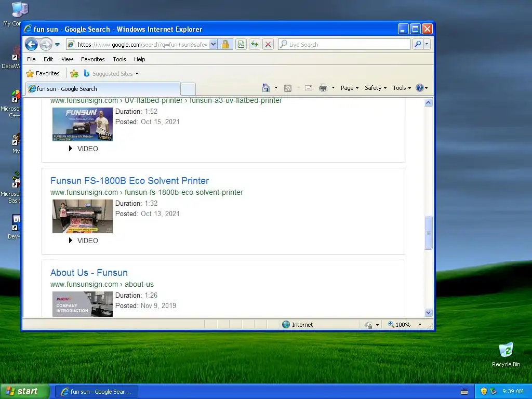Open Home button dropdown arrow

pyautogui.click(x=276, y=88)
